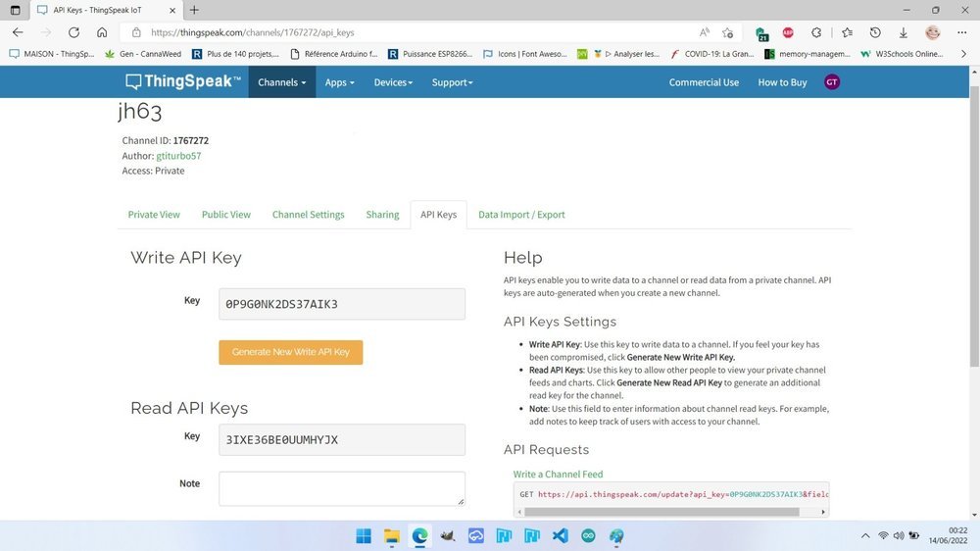Expand the Channels dropdown menu
The image size is (980, 551).
click(282, 82)
